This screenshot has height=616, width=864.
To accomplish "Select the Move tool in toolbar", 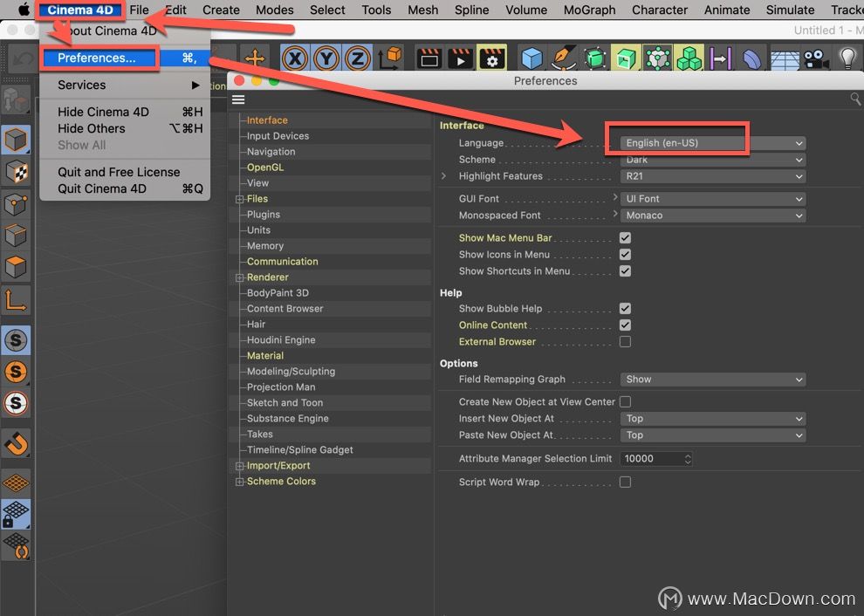I will tap(255, 58).
